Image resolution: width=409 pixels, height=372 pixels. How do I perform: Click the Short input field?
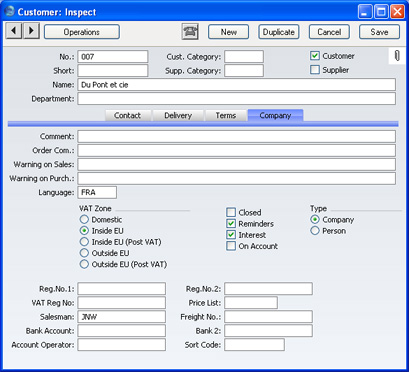(x=113, y=71)
